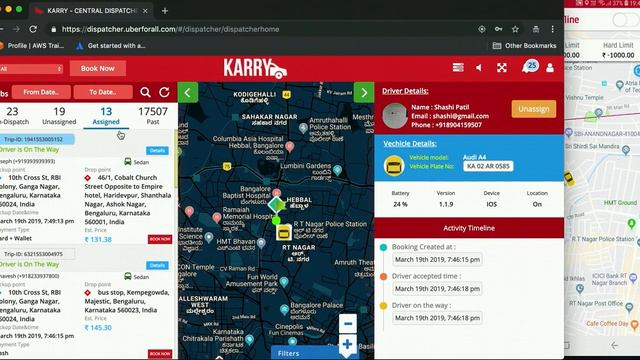Select the Trip-ID 6321553004975 label
The width and height of the screenshot is (640, 360).
37,254
